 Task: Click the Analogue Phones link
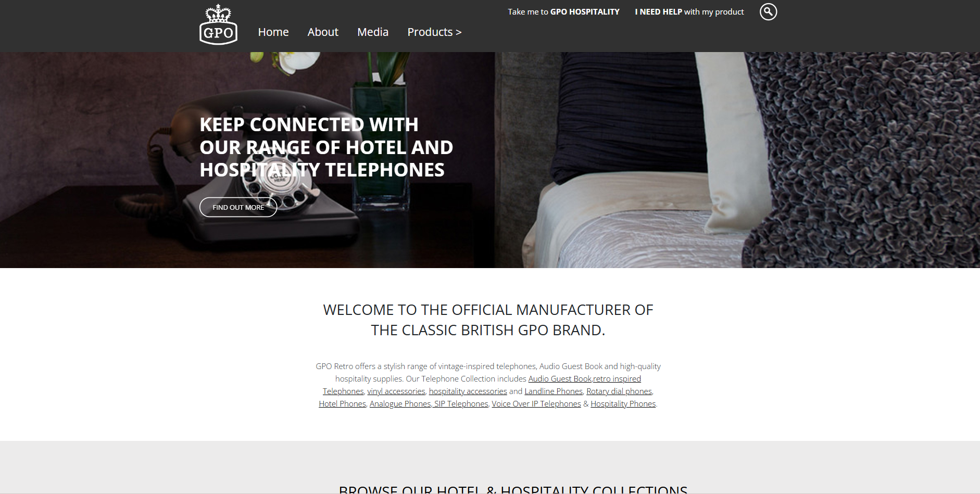click(x=400, y=404)
